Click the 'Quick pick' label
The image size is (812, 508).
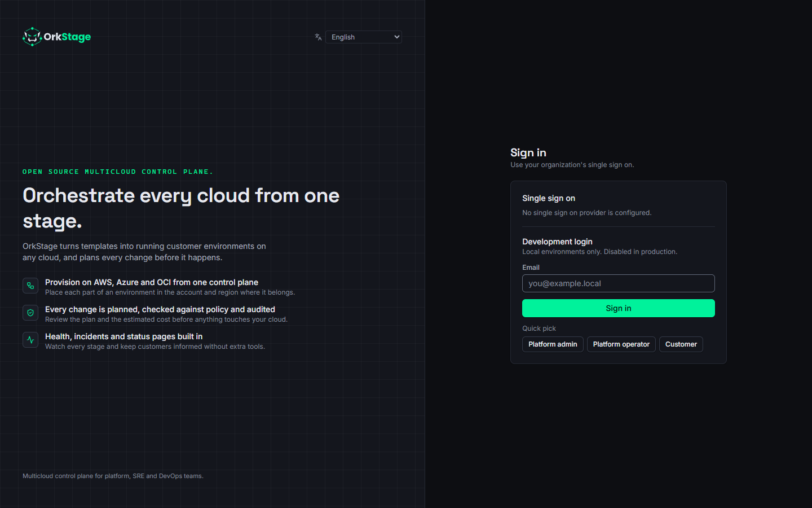click(539, 329)
